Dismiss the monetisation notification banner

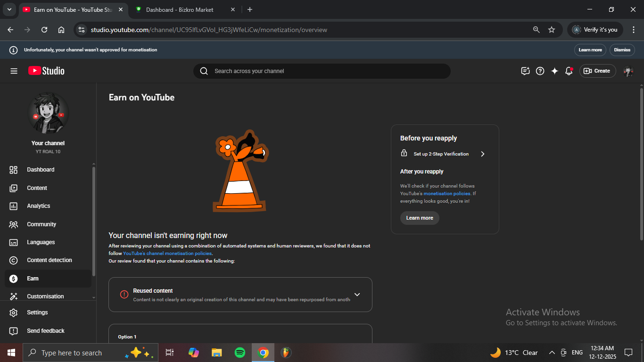coord(622,50)
